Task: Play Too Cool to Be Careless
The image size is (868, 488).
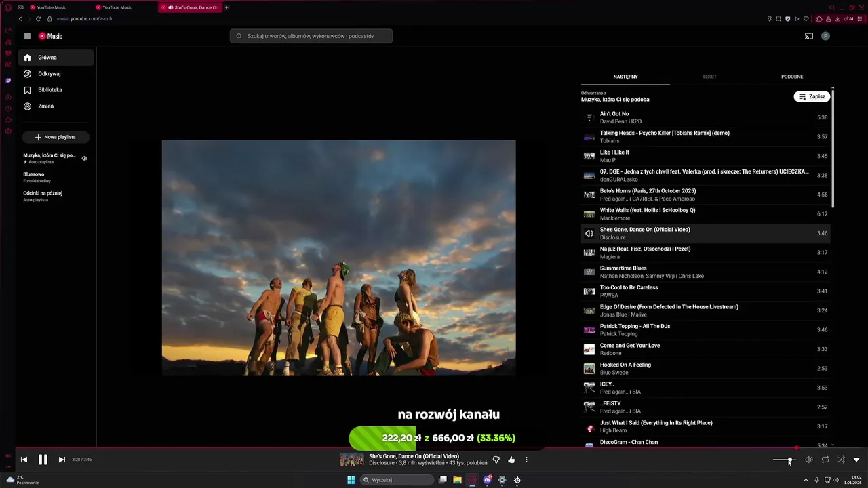Action: point(705,291)
